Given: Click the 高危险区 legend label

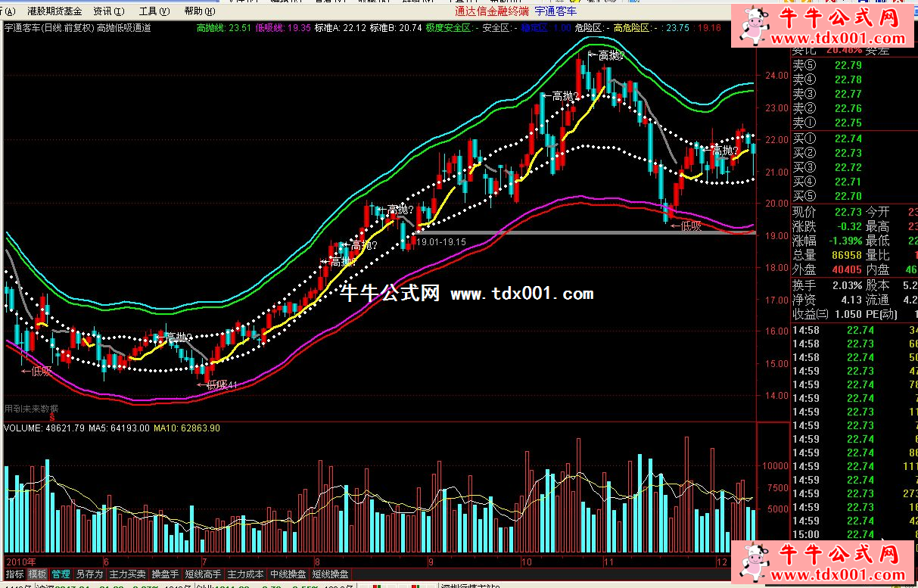Looking at the screenshot, I should click(x=632, y=28).
